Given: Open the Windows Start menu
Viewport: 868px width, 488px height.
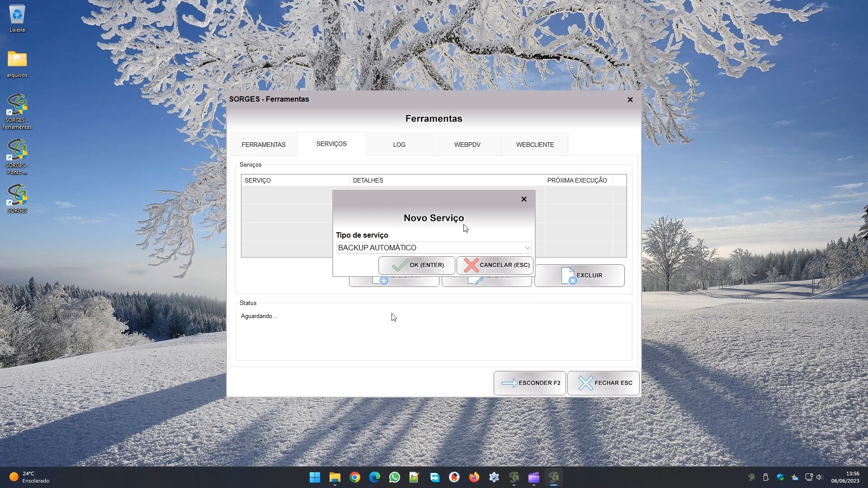Looking at the screenshot, I should pos(315,477).
